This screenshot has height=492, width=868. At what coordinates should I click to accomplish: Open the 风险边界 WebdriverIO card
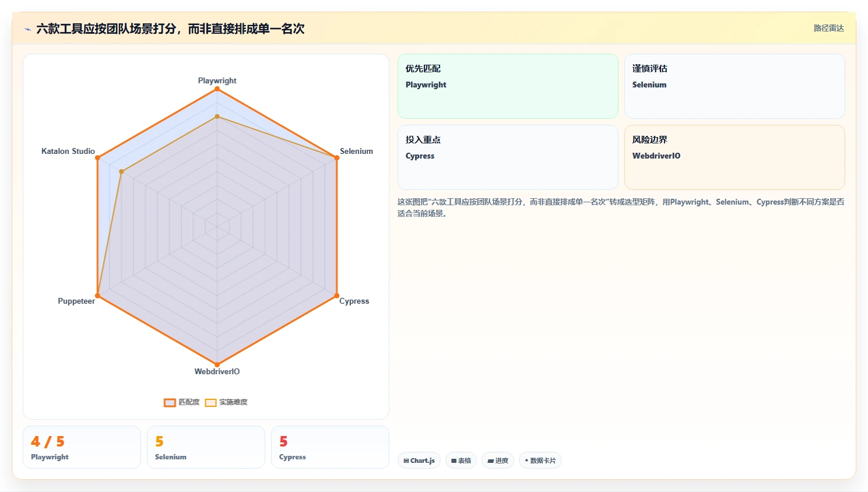(735, 157)
